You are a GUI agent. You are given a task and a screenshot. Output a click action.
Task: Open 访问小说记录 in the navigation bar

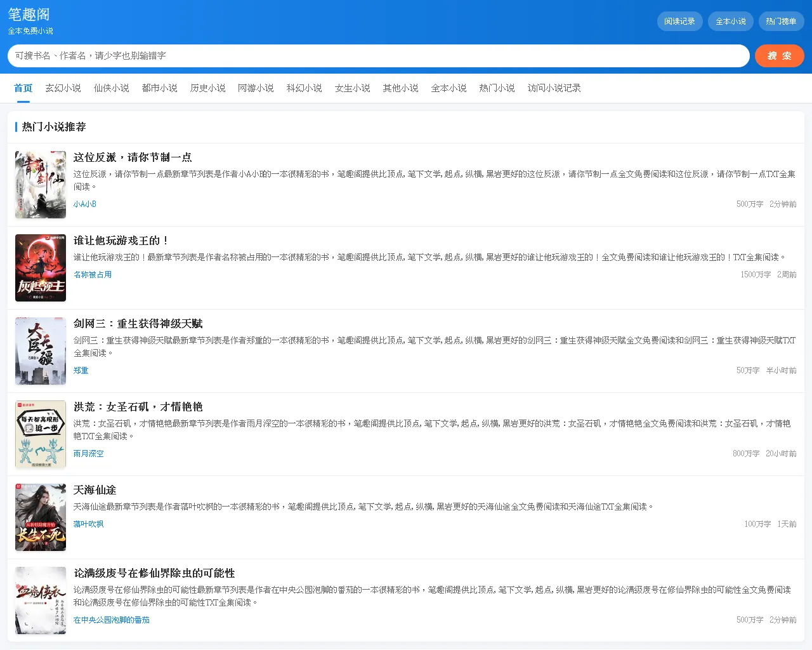coord(554,88)
